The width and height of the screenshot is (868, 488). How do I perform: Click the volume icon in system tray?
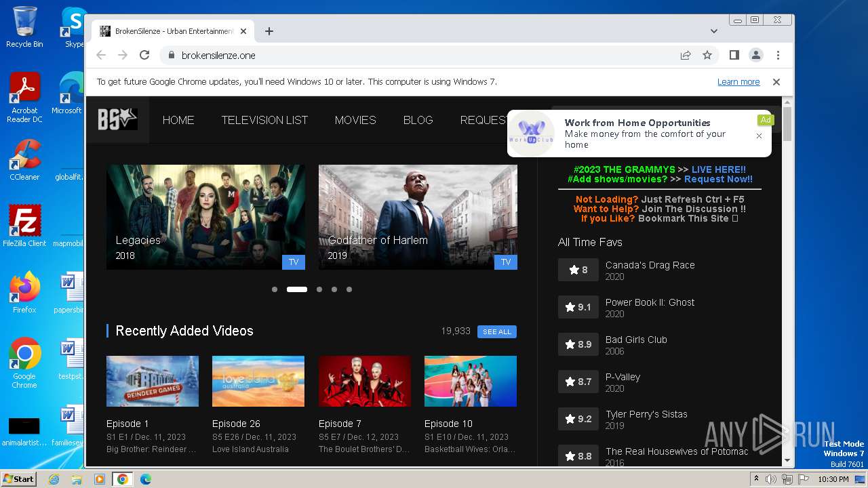pyautogui.click(x=772, y=479)
